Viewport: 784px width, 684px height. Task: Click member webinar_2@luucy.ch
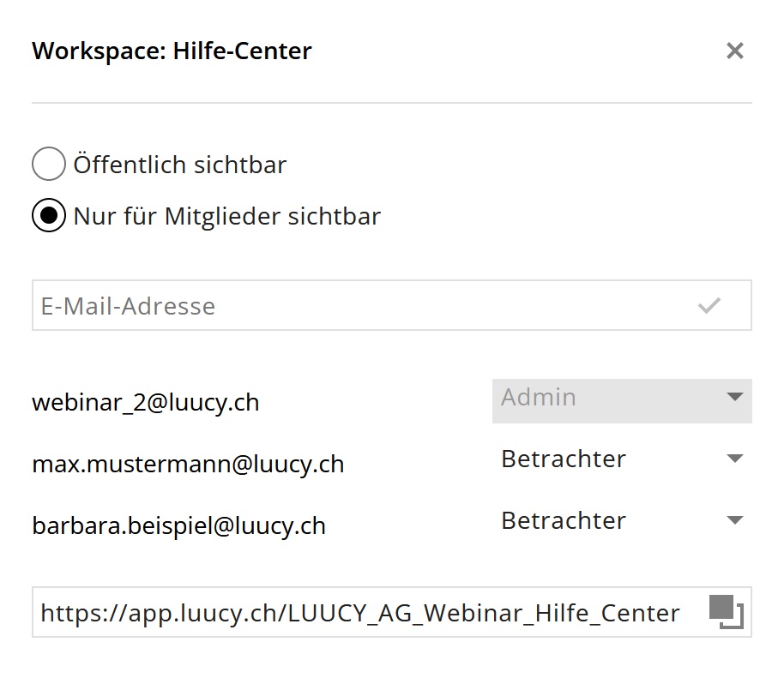pyautogui.click(x=146, y=402)
